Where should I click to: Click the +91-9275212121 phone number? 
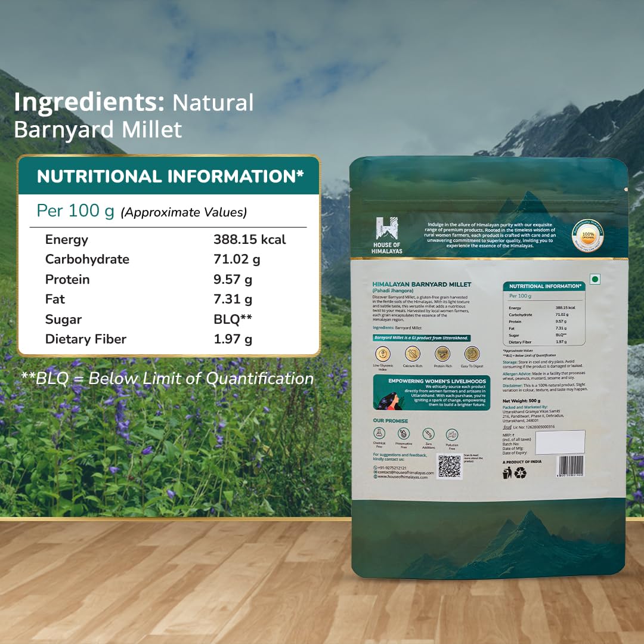pyautogui.click(x=392, y=468)
